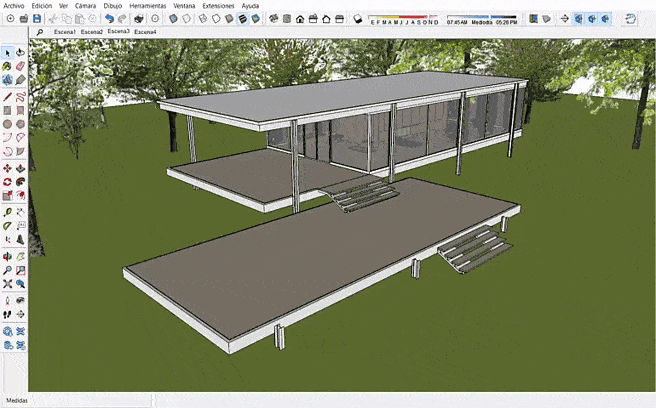Image resolution: width=656 pixels, height=408 pixels.
Task: Activate the Scale tool
Action: pos(7,195)
